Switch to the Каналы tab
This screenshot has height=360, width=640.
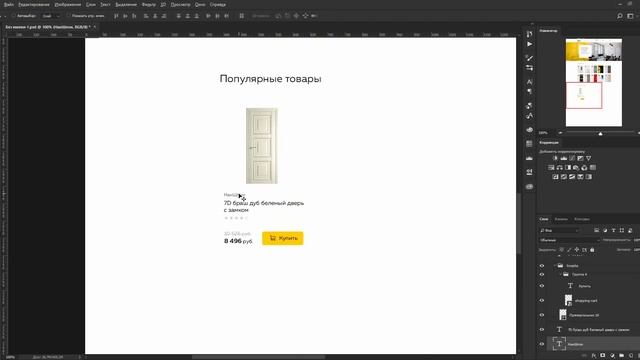pyautogui.click(x=561, y=219)
